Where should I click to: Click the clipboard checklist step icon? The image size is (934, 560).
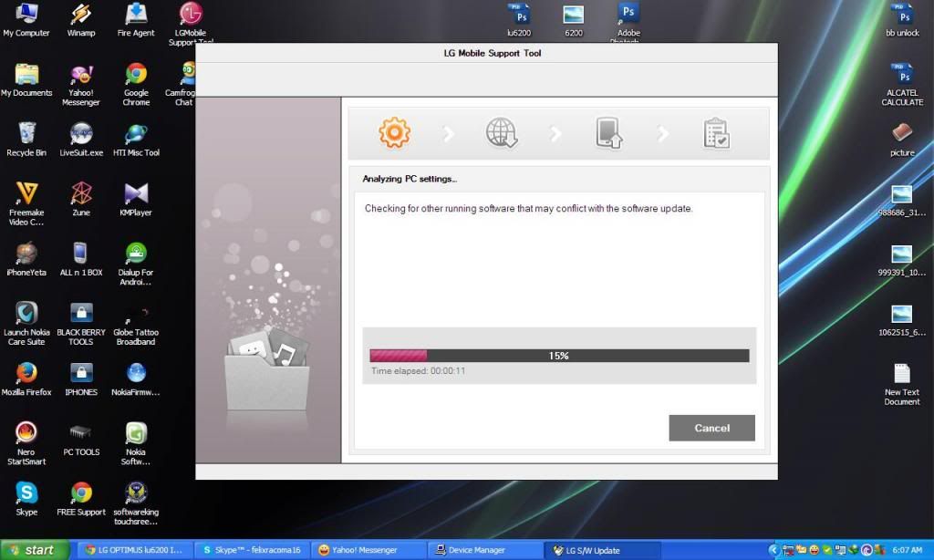point(716,133)
